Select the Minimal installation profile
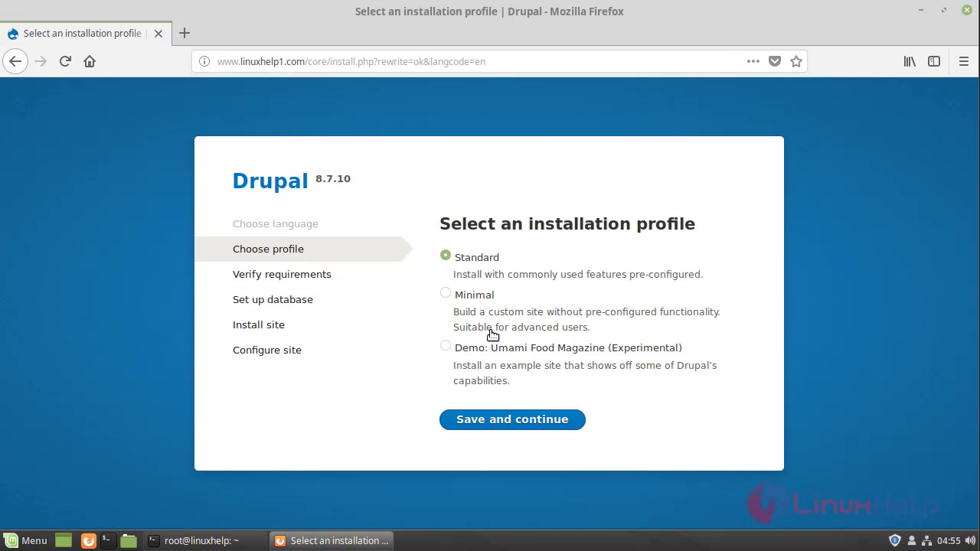 coord(446,292)
